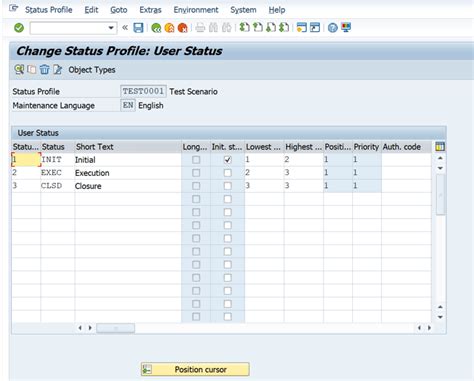
Task: Open the Extras menu
Action: [x=150, y=10]
